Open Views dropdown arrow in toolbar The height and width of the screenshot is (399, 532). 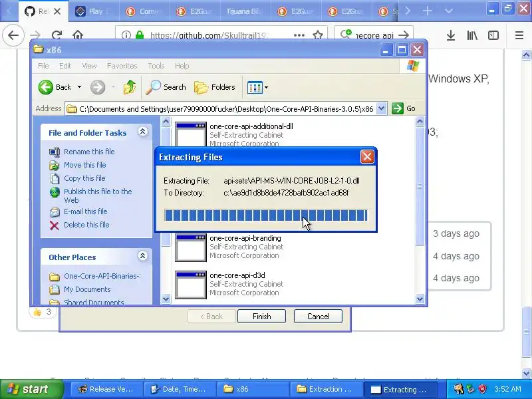(267, 88)
